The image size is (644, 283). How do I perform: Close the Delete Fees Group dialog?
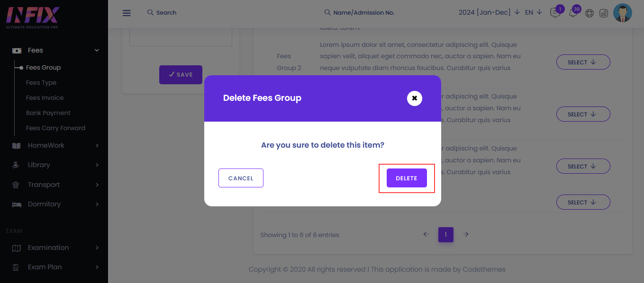coord(415,98)
